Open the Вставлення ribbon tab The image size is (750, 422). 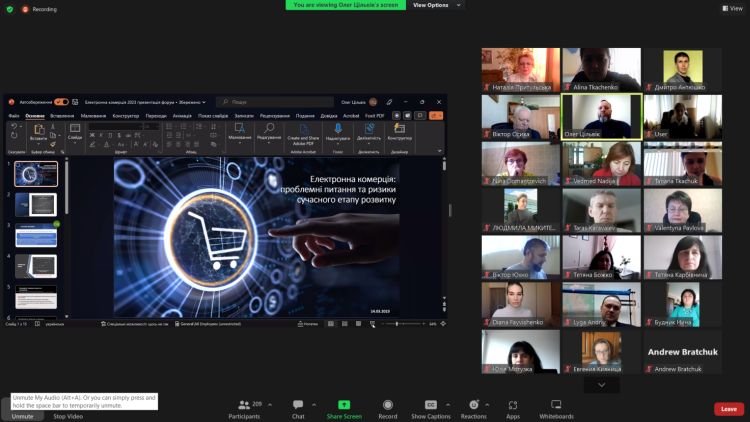point(62,115)
